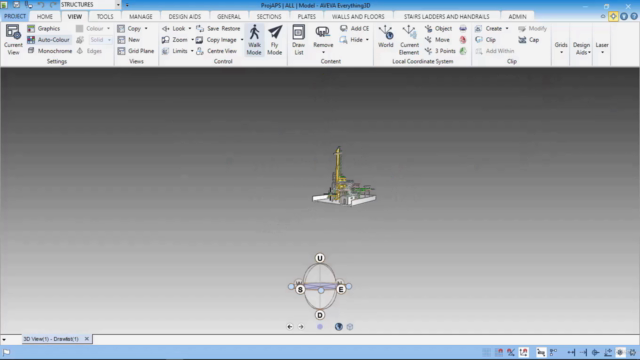The height and width of the screenshot is (360, 640).
Task: Click the Zoom tool icon
Action: (x=165, y=40)
